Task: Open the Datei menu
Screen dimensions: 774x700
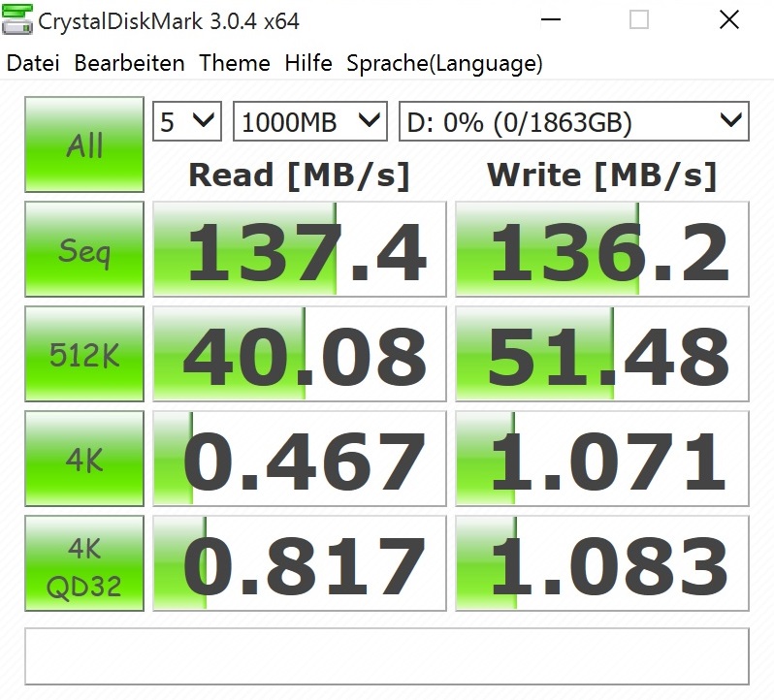Action: [x=33, y=63]
